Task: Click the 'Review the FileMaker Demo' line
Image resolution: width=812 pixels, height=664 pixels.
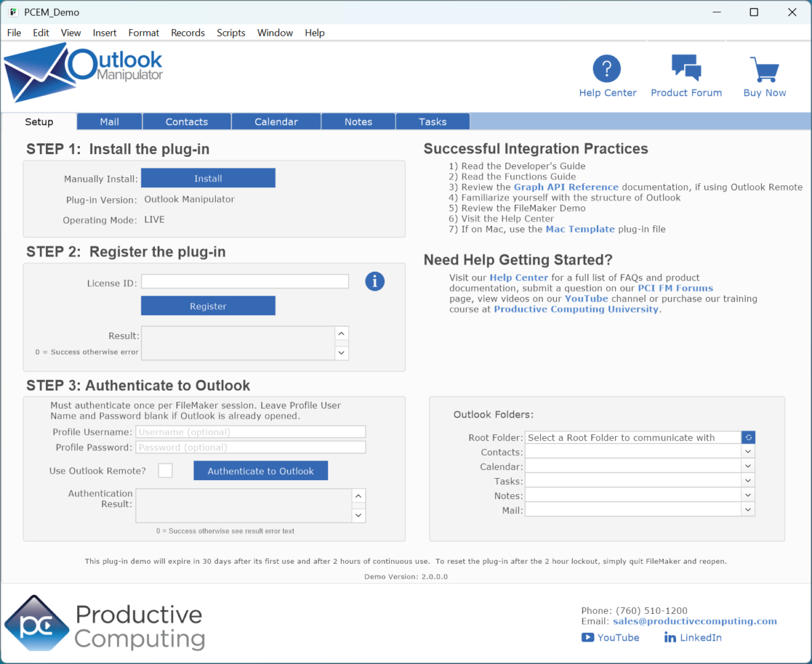Action: [x=517, y=208]
